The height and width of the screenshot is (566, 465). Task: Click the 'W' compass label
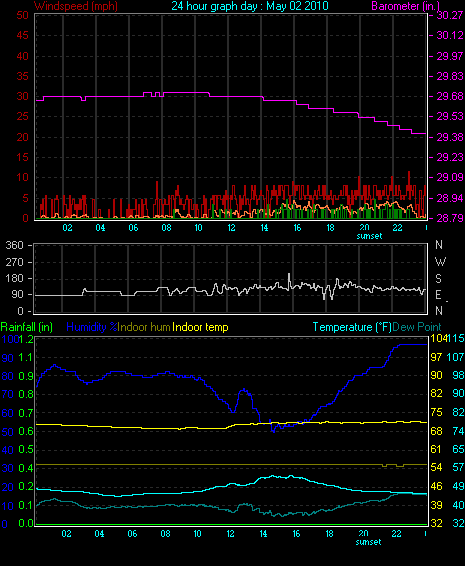[x=440, y=261]
